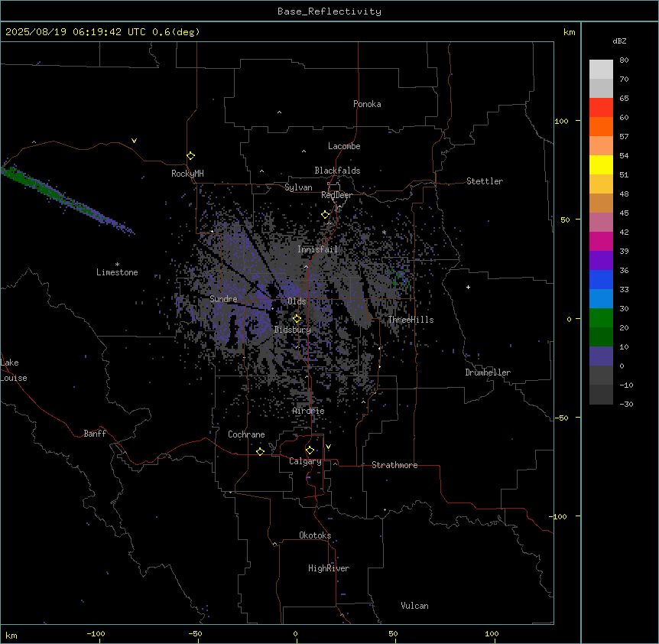Image resolution: width=659 pixels, height=644 pixels.
Task: Click the magenta 39-42 dBZ legend swatch
Action: pos(601,241)
